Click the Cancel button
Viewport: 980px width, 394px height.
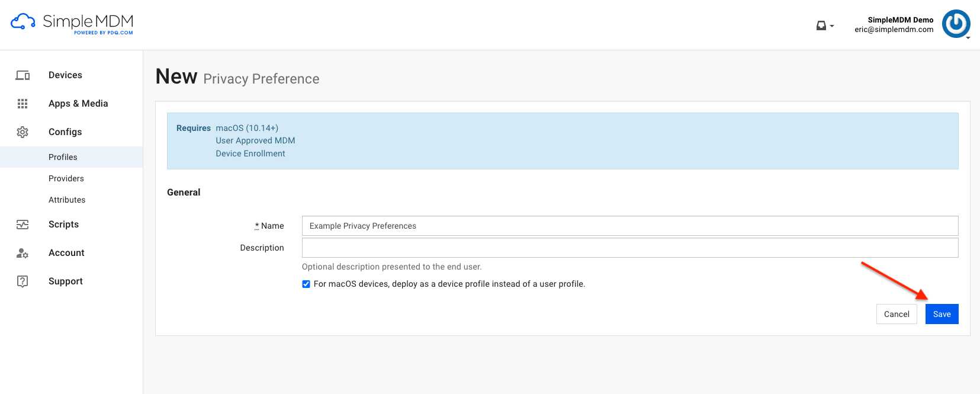[897, 314]
